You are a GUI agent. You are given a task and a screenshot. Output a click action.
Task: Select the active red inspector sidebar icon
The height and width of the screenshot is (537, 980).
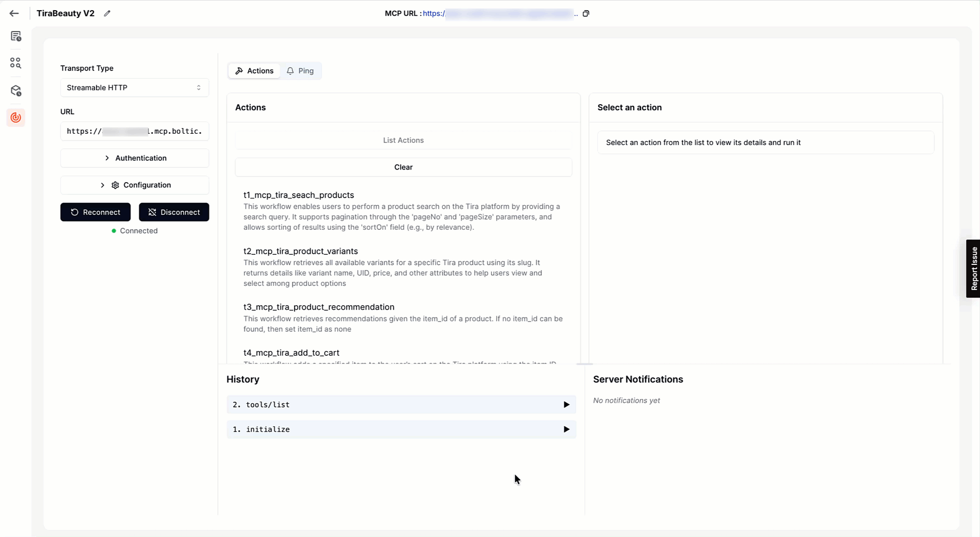[16, 117]
